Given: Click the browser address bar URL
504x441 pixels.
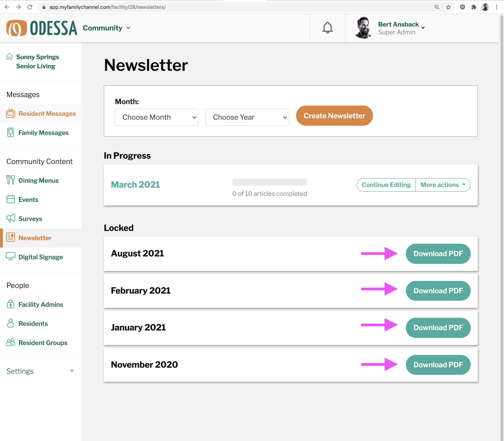Looking at the screenshot, I should pyautogui.click(x=107, y=7).
